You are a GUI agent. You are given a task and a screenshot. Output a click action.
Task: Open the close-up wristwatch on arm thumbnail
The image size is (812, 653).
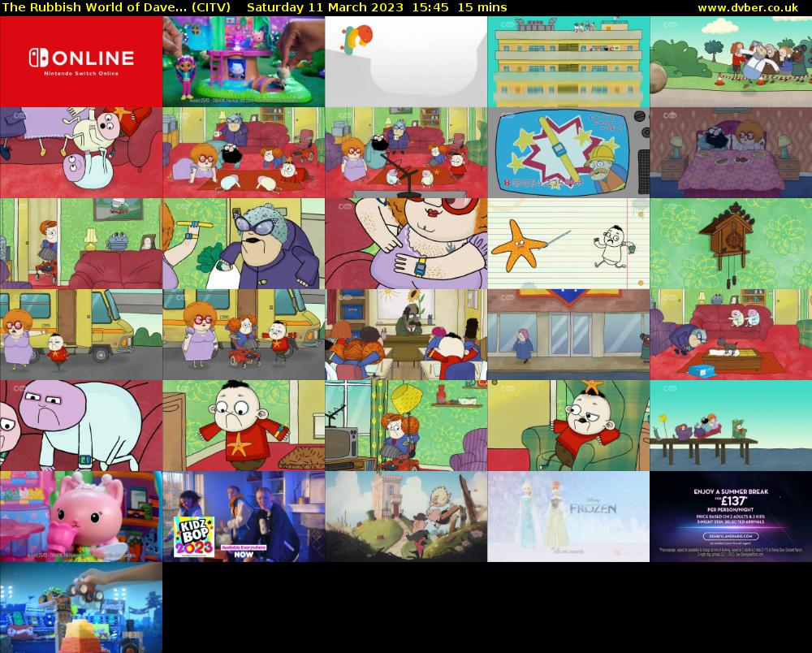tap(406, 244)
